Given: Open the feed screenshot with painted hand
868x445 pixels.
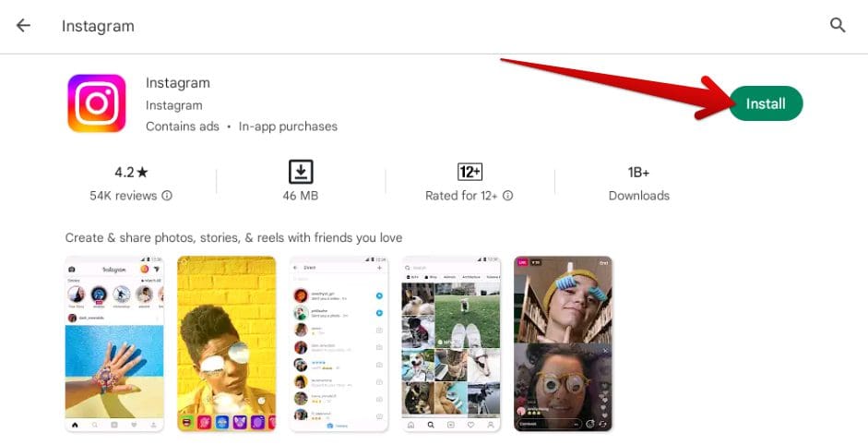Looking at the screenshot, I should [x=114, y=343].
